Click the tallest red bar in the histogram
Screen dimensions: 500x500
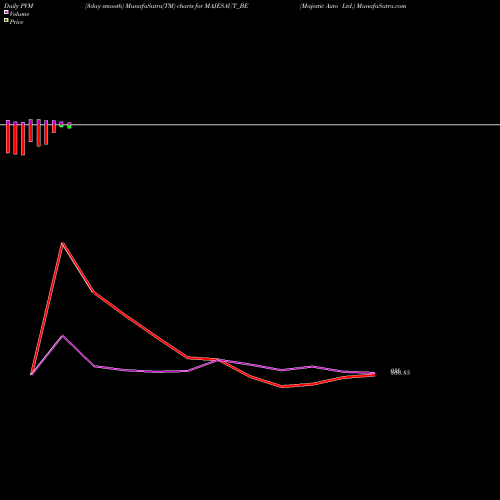click(23, 139)
